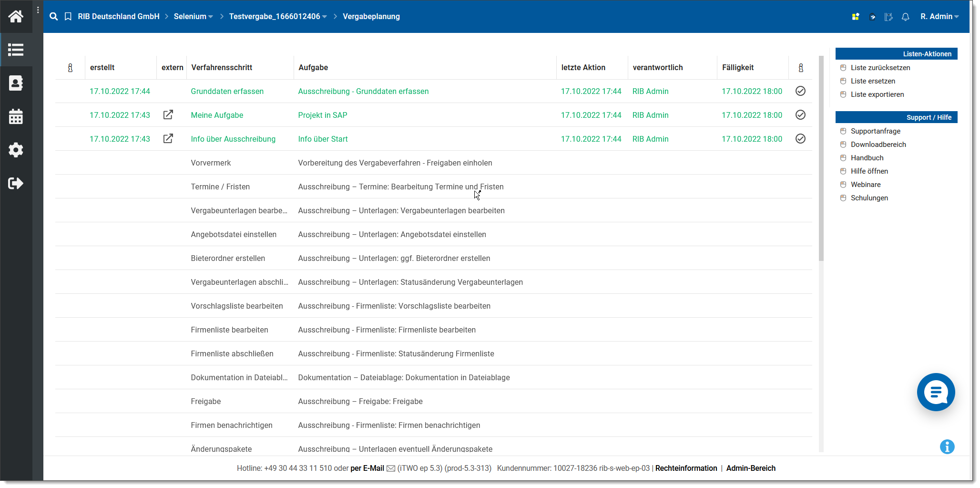Click Hilfe öffnen

pyautogui.click(x=869, y=171)
